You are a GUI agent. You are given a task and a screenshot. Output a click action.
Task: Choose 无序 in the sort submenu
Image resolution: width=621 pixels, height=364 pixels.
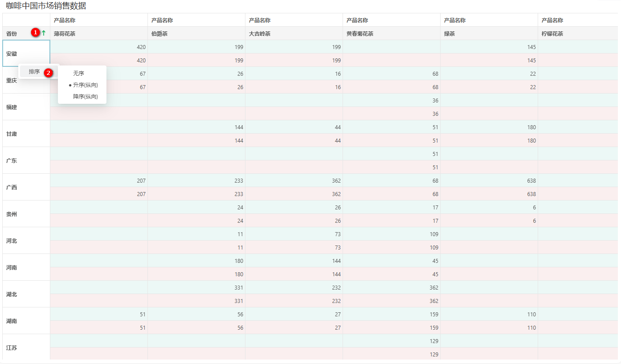[78, 74]
